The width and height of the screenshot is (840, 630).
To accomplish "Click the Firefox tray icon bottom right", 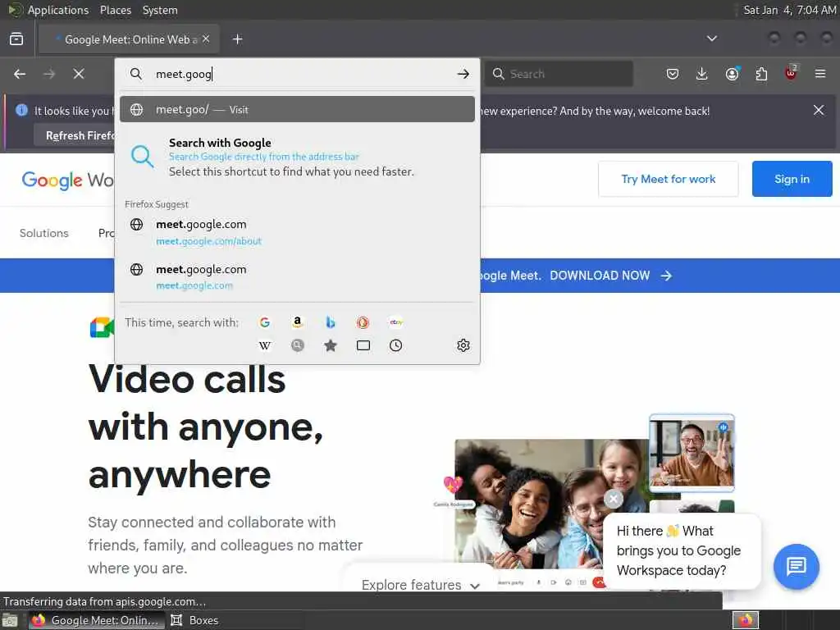I will point(745,620).
